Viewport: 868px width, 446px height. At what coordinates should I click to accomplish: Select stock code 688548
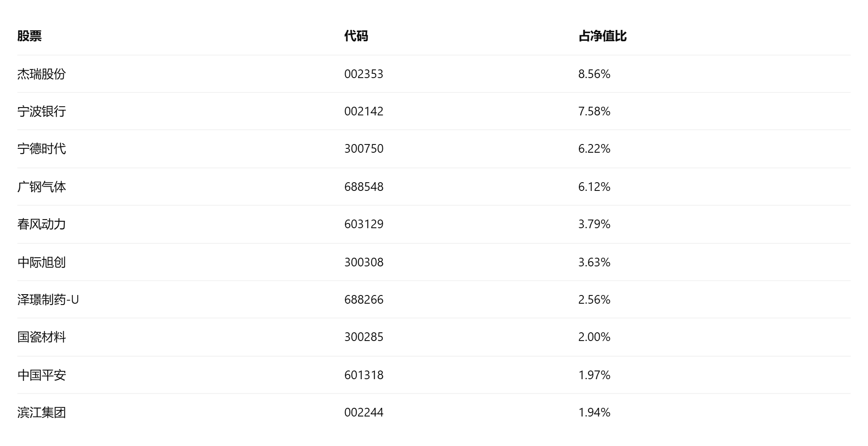pos(364,187)
